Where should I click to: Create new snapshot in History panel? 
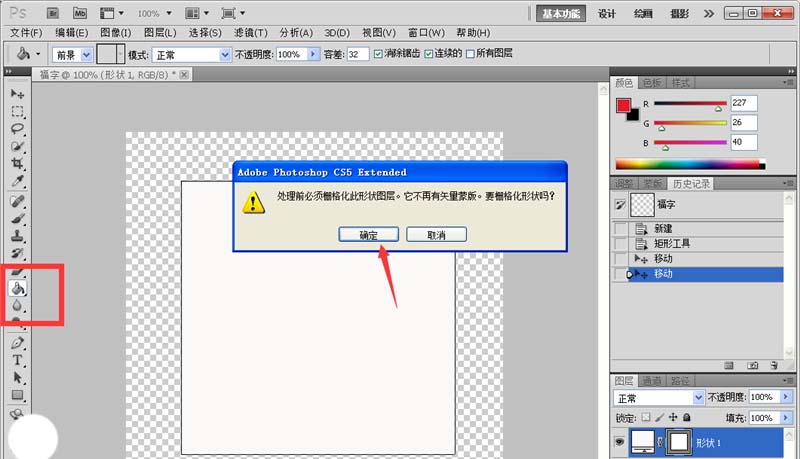pyautogui.click(x=753, y=365)
